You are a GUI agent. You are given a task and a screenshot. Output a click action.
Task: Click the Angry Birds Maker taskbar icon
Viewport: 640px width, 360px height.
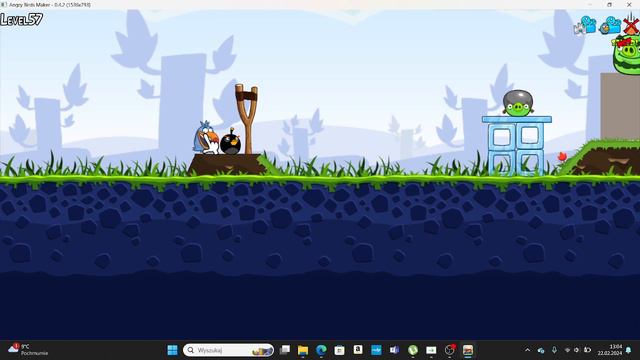[468, 350]
